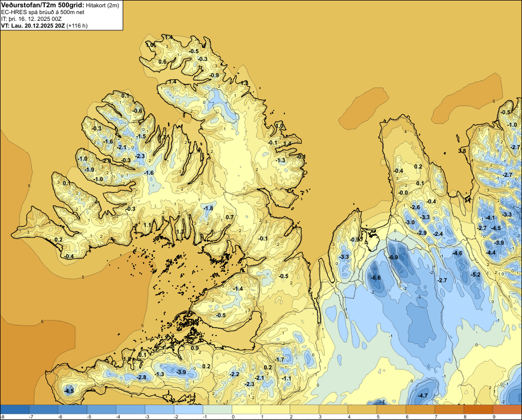
Task: Click the '8' label on the color scale
Action: [465, 417]
